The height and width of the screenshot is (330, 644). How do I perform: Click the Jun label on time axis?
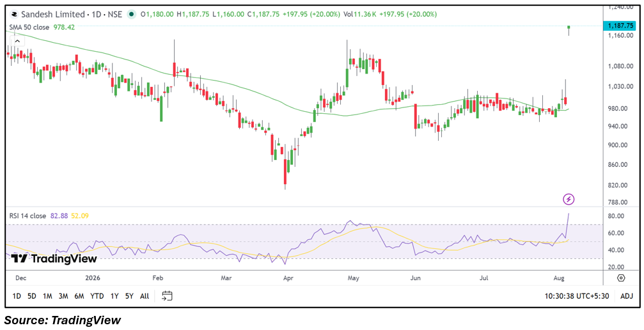[x=415, y=278]
